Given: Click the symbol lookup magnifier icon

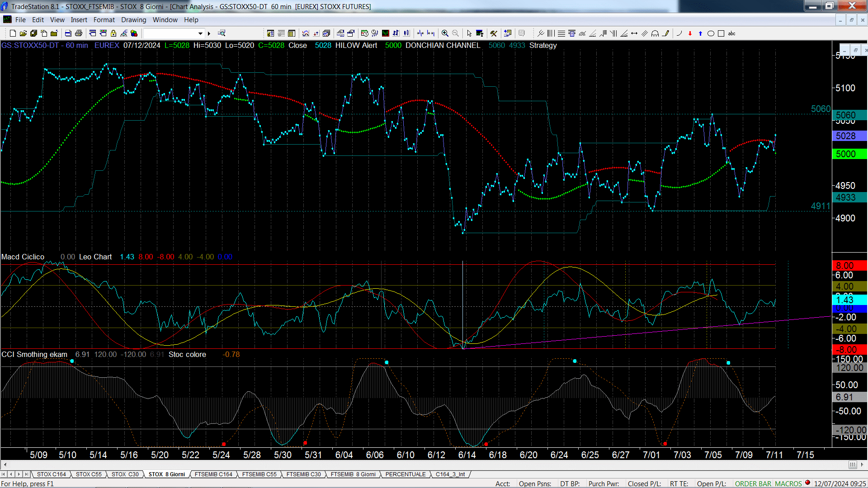Looking at the screenshot, I should tap(222, 33).
